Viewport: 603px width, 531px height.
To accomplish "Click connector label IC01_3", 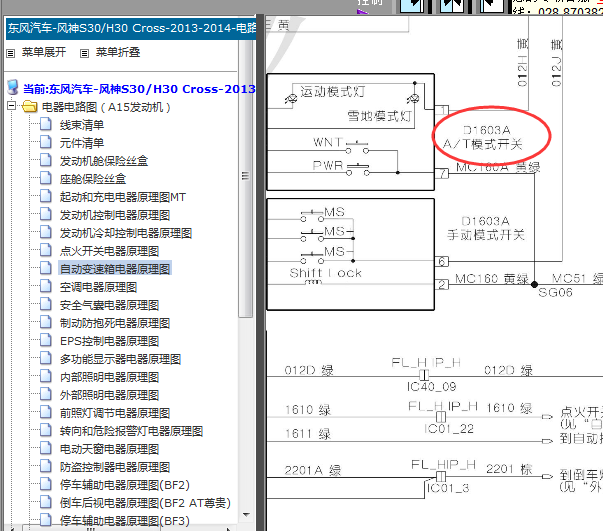I will 448,488.
